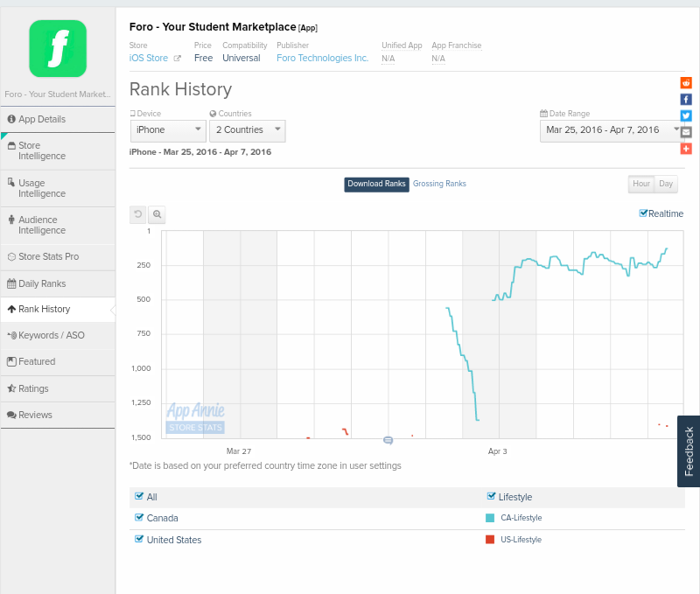Click the Keywords / ASO key icon
The height and width of the screenshot is (594, 700).
(x=12, y=335)
